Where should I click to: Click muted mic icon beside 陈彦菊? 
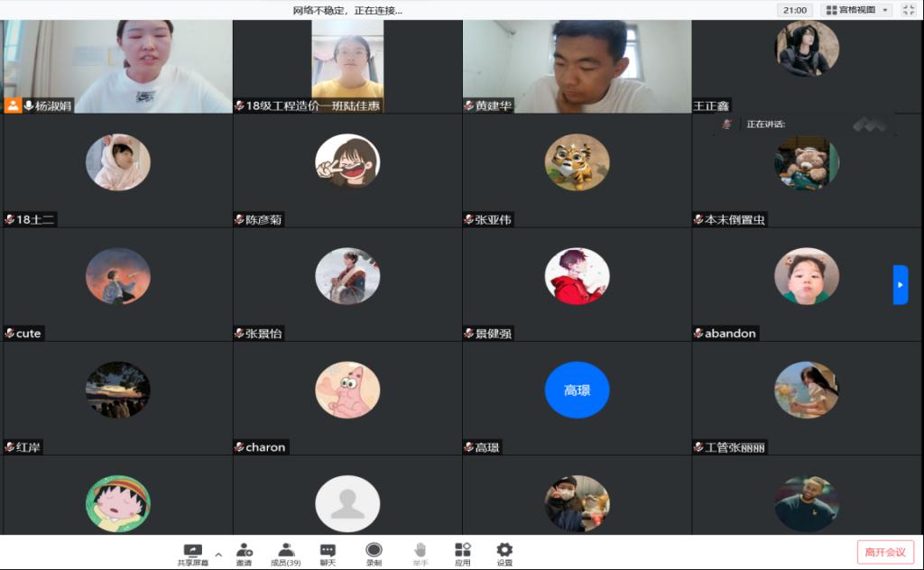pos(239,219)
